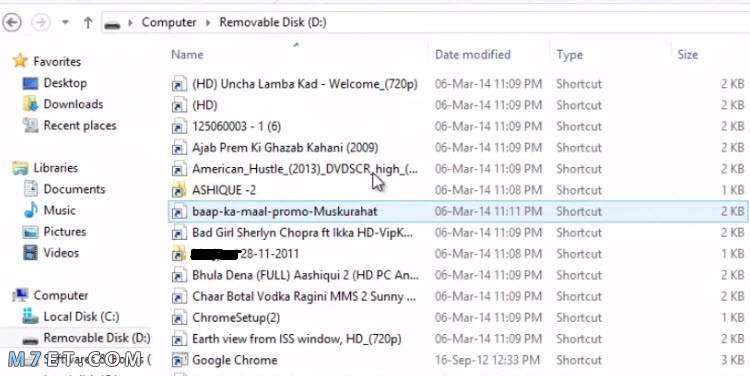Open Downloads in the navigation pane
Image resolution: width=750 pixels, height=376 pixels.
click(73, 104)
